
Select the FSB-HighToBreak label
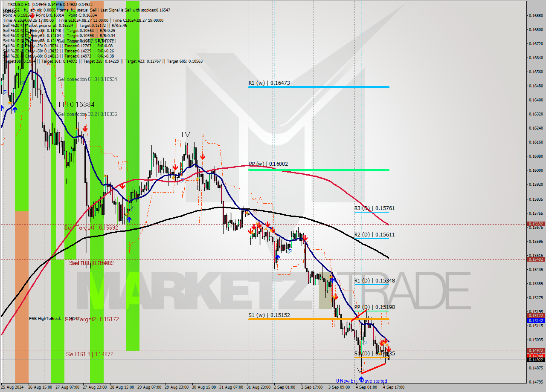pyautogui.click(x=46, y=318)
